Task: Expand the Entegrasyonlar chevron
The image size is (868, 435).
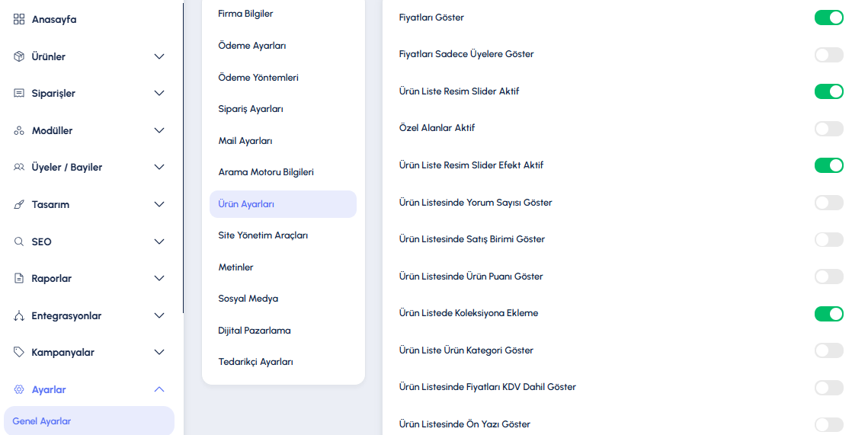Action: point(159,315)
